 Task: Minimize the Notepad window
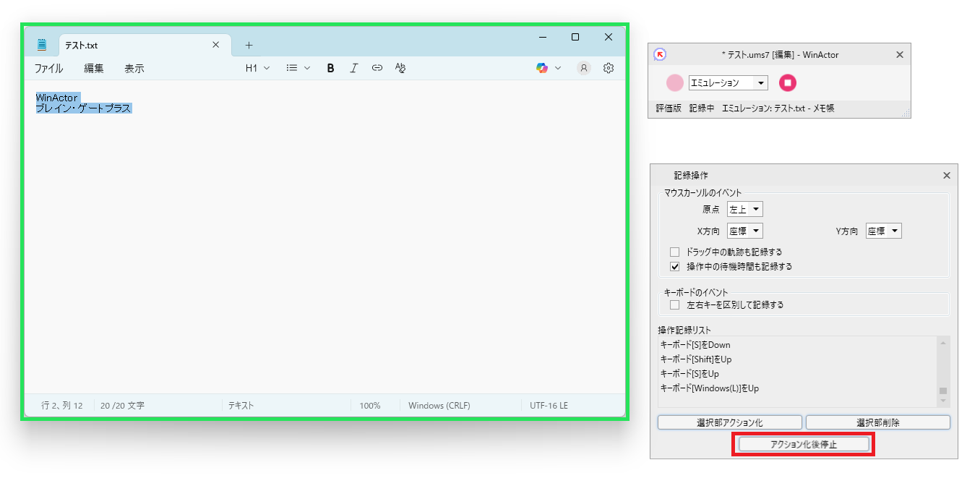pyautogui.click(x=542, y=37)
